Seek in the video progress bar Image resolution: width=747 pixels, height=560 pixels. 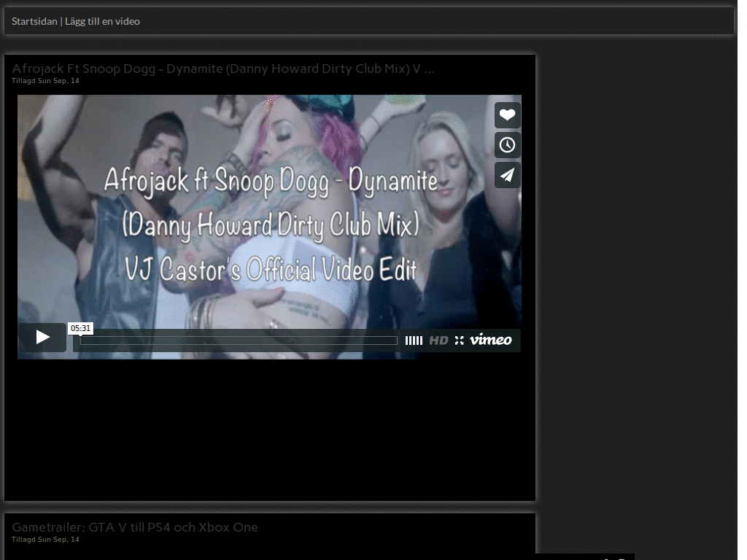(239, 341)
